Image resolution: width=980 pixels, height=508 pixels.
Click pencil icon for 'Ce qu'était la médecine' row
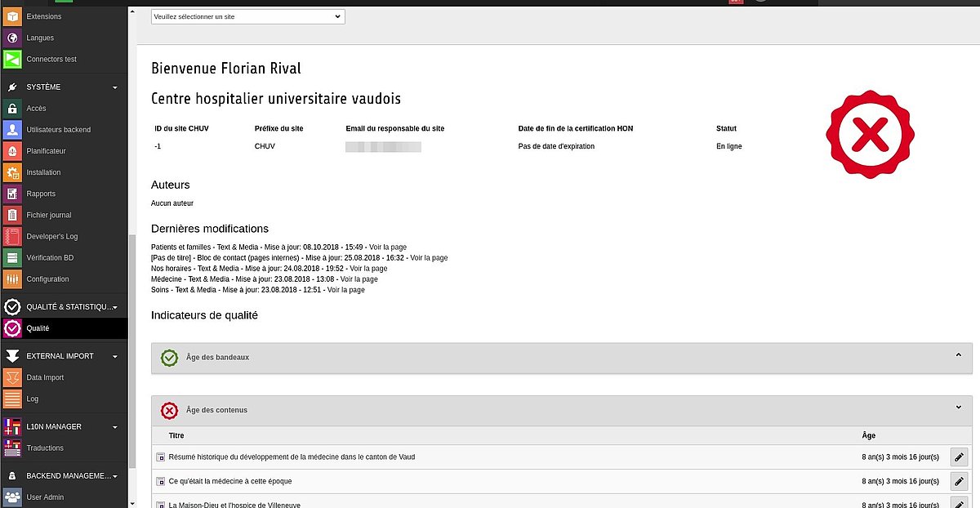pos(960,482)
